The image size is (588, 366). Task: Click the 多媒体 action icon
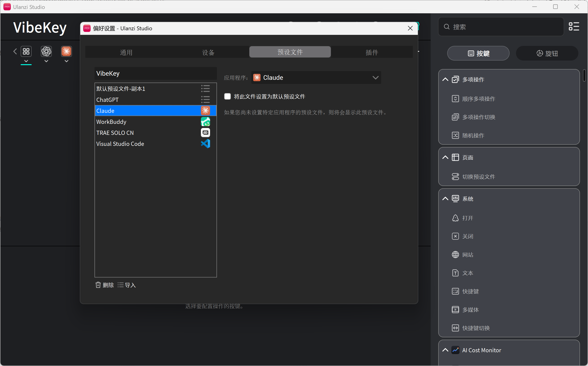click(455, 310)
